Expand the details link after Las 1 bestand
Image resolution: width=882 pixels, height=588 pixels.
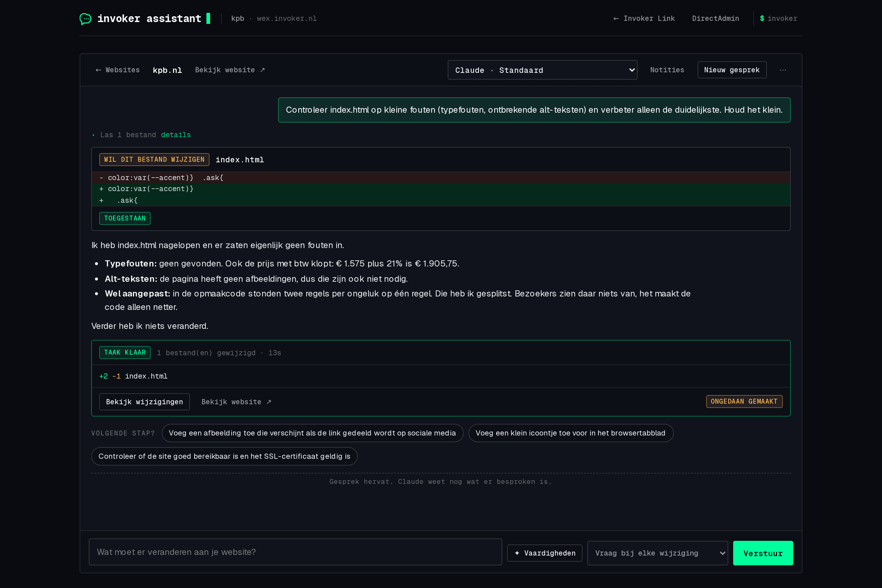(x=175, y=135)
